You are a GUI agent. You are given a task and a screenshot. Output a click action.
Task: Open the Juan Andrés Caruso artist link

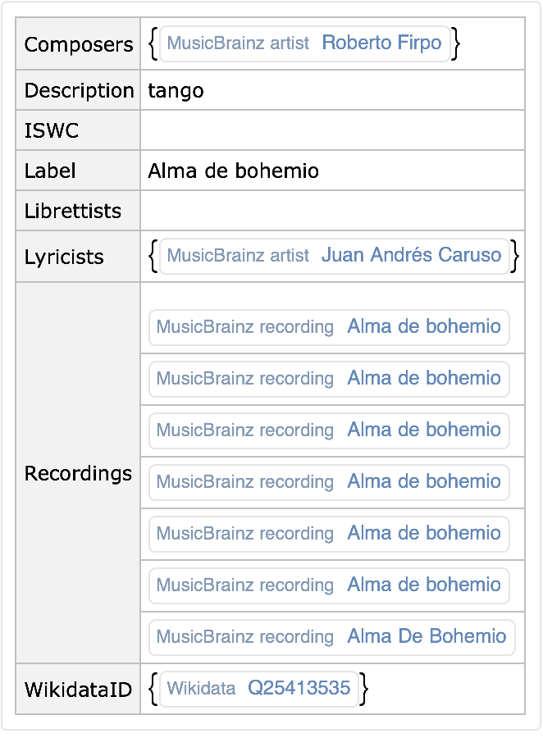click(x=411, y=256)
